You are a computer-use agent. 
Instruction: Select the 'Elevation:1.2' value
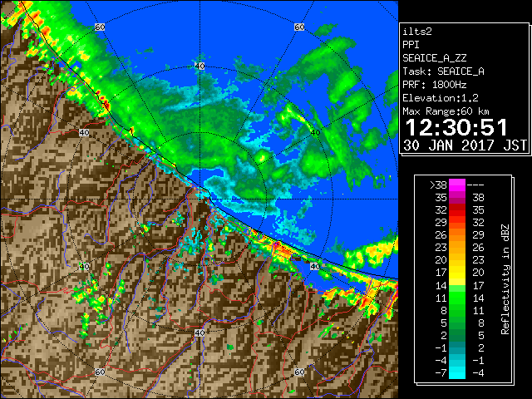click(441, 98)
